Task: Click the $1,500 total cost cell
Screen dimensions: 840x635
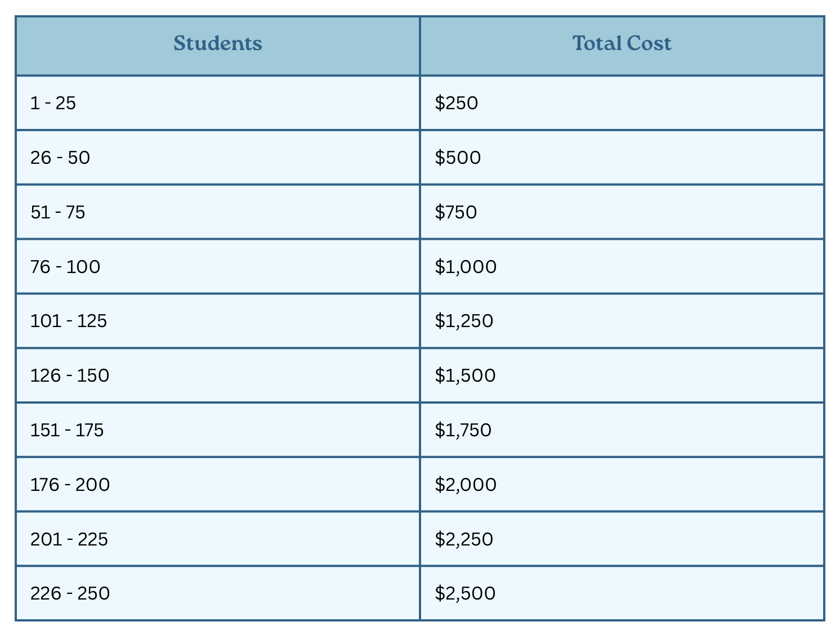Action: point(622,375)
